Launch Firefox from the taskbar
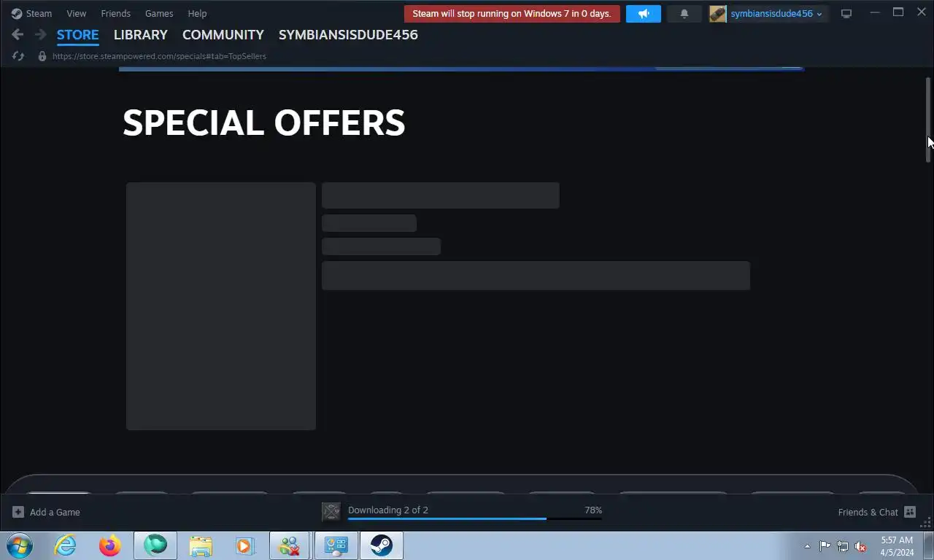 tap(110, 545)
